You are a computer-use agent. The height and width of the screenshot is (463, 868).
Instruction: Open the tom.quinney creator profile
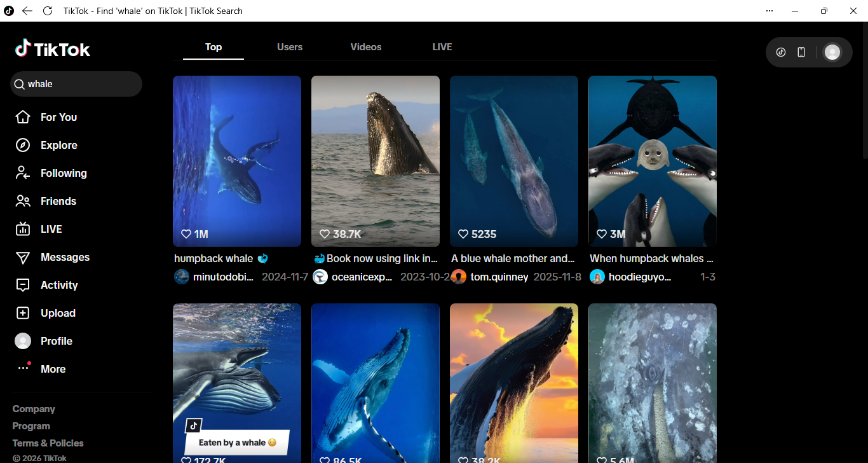click(499, 277)
